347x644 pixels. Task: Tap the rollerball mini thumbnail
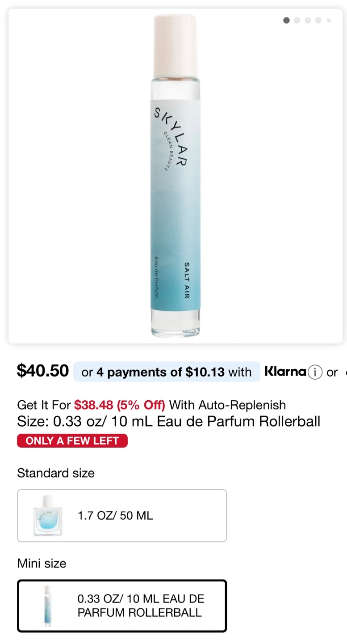click(47, 606)
